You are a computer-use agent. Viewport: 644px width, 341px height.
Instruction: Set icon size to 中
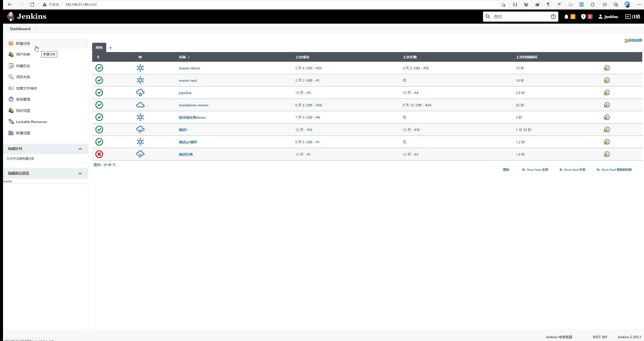pyautogui.click(x=110, y=165)
